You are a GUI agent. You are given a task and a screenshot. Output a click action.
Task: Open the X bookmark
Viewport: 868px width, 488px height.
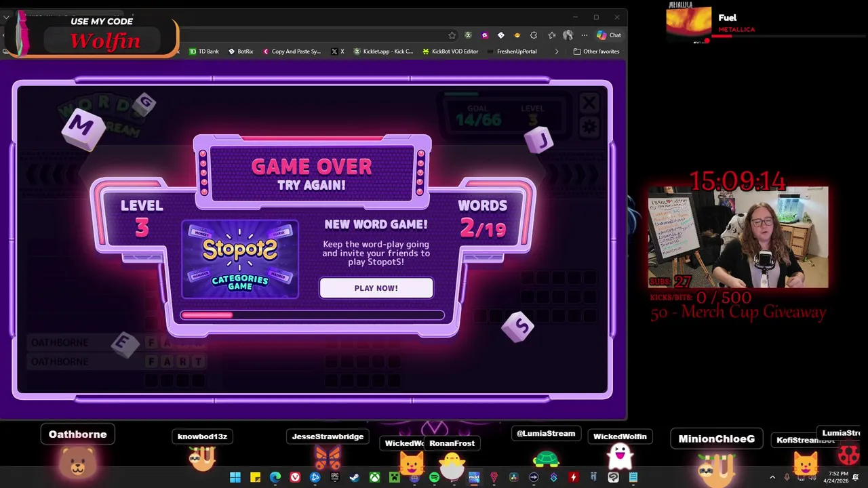point(338,52)
